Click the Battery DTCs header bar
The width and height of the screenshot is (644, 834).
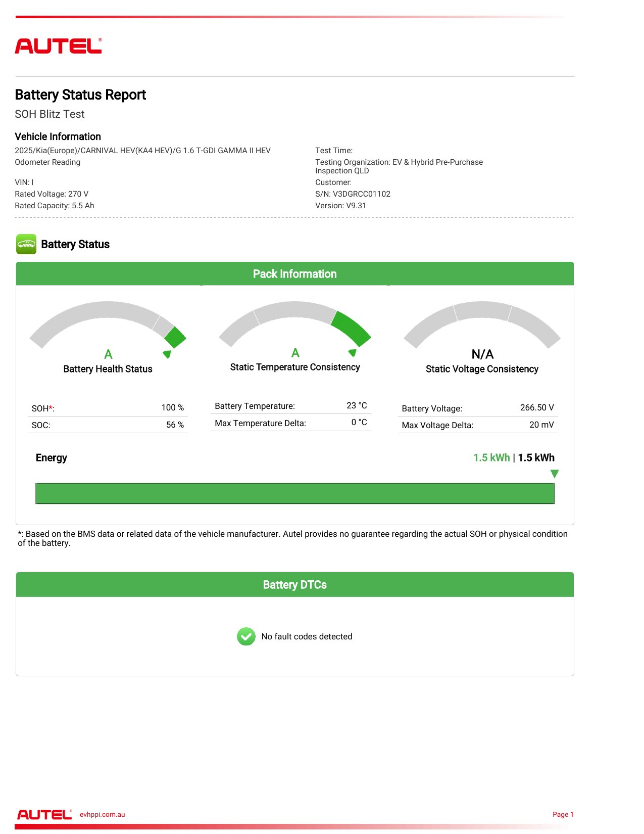coord(295,585)
